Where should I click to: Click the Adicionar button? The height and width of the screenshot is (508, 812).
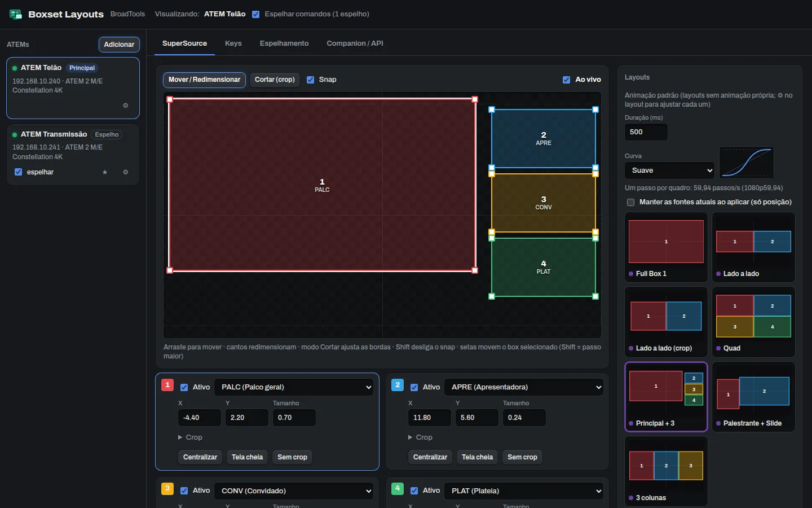click(119, 45)
